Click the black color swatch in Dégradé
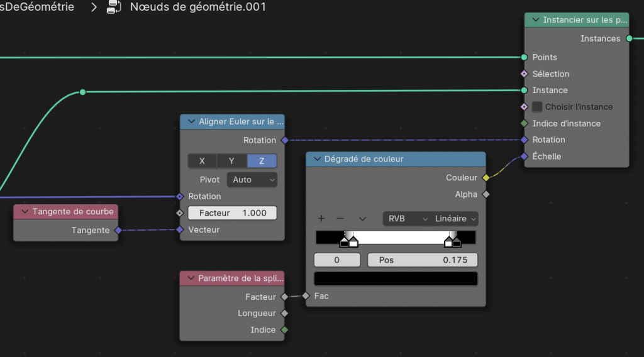Screen dimensions: 644x357 396,278
